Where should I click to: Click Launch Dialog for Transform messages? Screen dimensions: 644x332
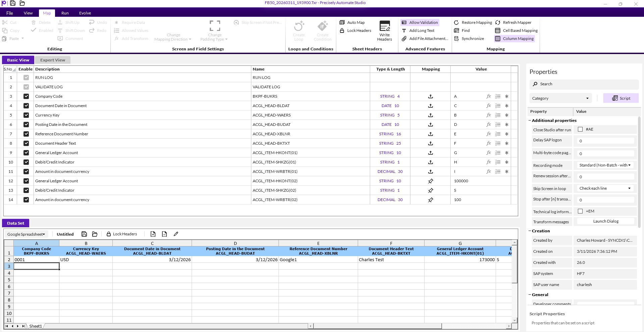coord(605,221)
